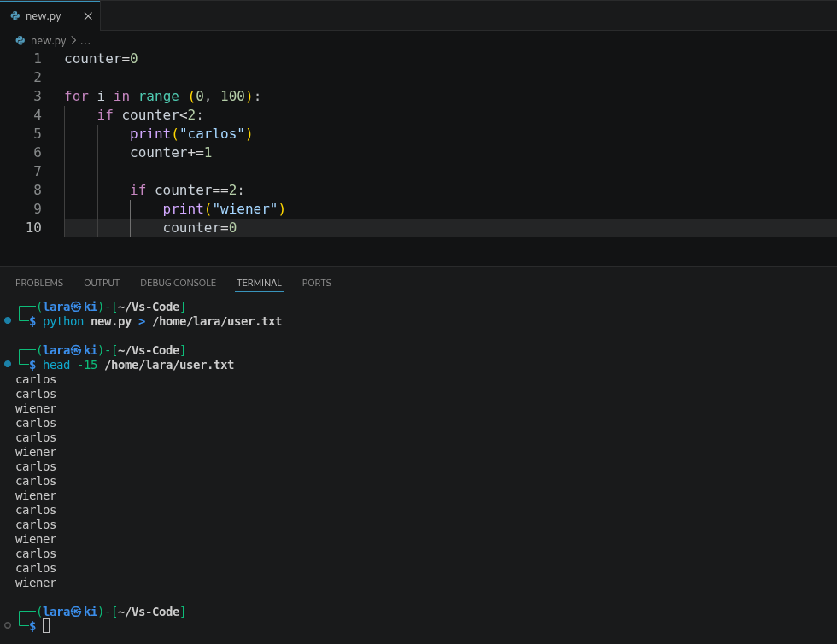The width and height of the screenshot is (837, 644).
Task: Click the empty circle decoration at last prompt
Action: click(8, 625)
